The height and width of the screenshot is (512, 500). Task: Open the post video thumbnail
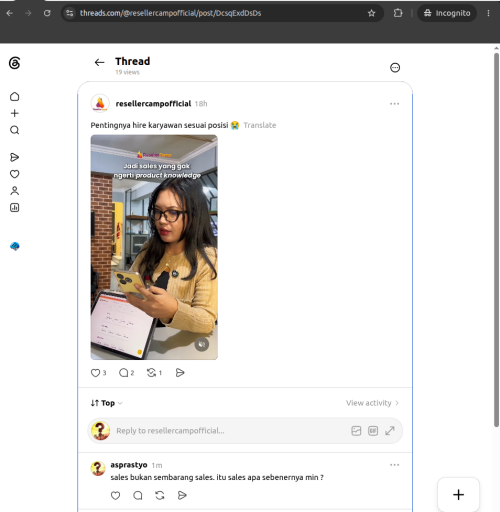click(154, 247)
